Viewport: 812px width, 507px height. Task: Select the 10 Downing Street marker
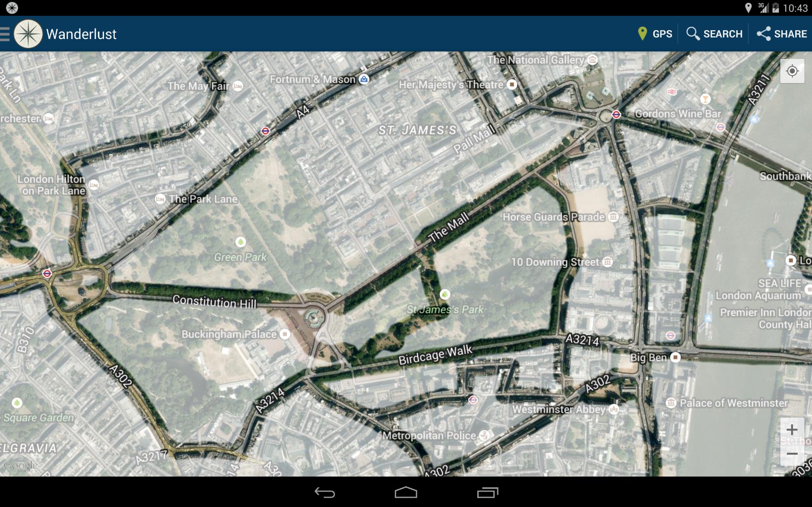point(608,261)
